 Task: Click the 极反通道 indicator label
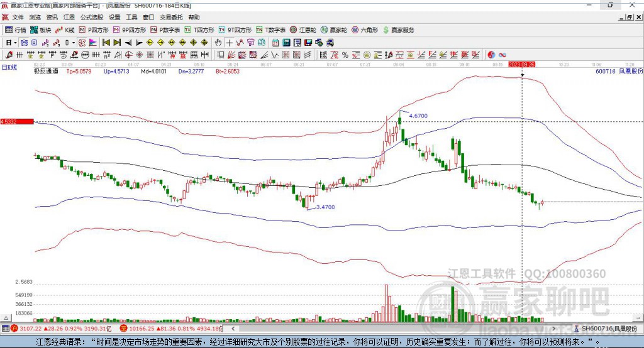click(46, 71)
